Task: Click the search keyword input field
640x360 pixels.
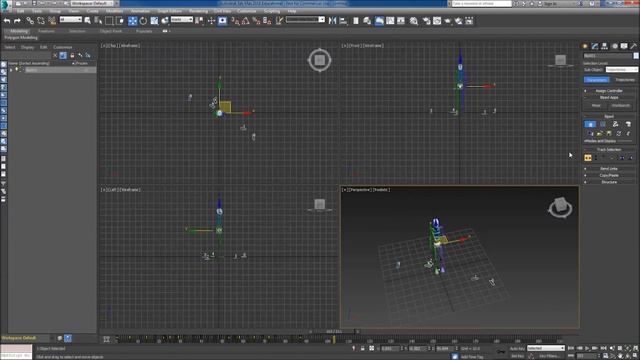Action: coord(481,3)
